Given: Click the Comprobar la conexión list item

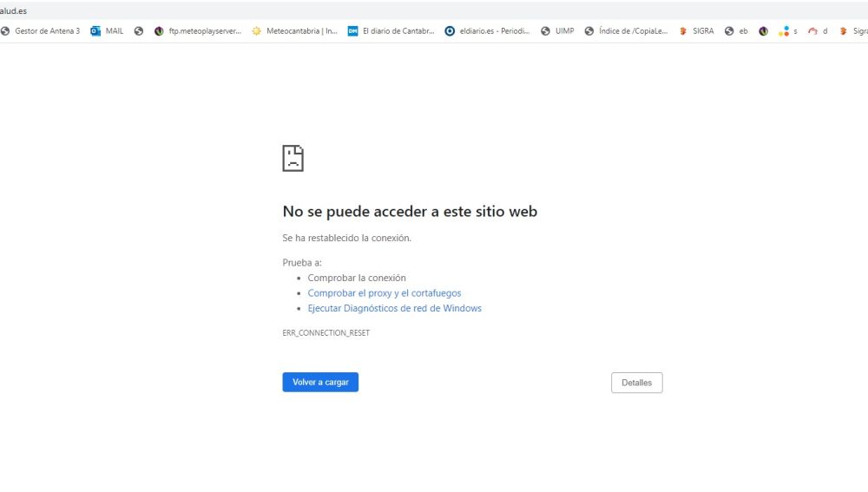Looking at the screenshot, I should 357,278.
